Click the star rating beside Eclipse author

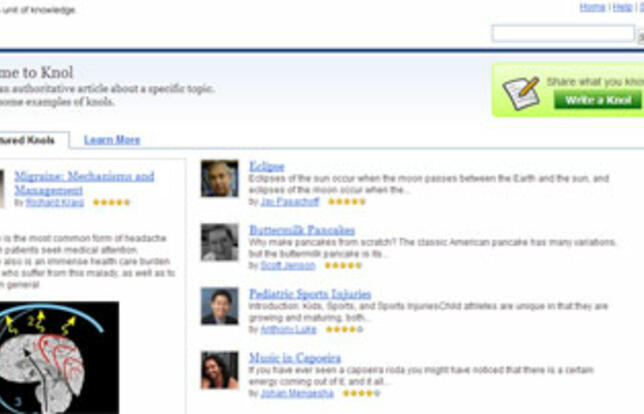(346, 202)
